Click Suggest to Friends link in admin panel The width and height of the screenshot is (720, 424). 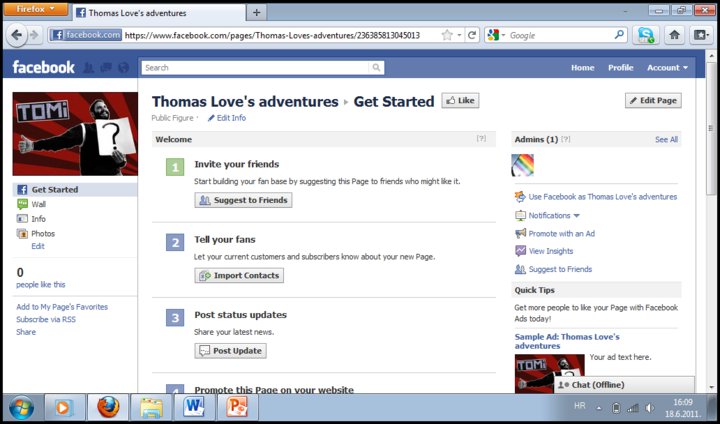pyautogui.click(x=560, y=269)
